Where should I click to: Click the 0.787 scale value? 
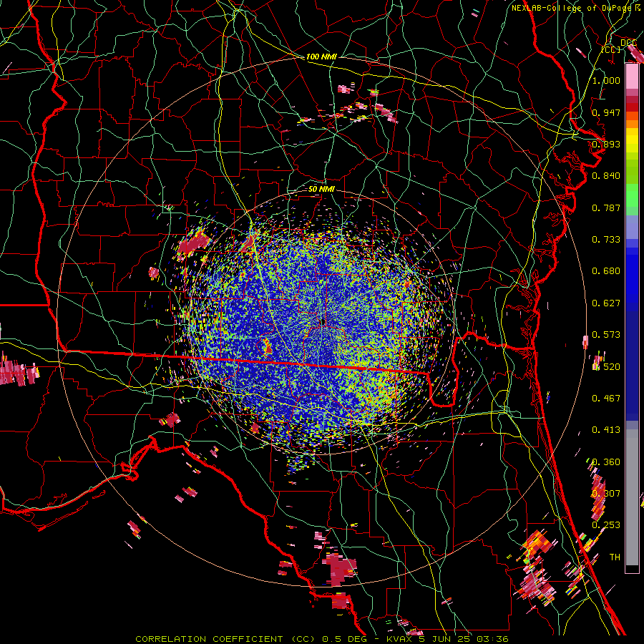tap(606, 208)
